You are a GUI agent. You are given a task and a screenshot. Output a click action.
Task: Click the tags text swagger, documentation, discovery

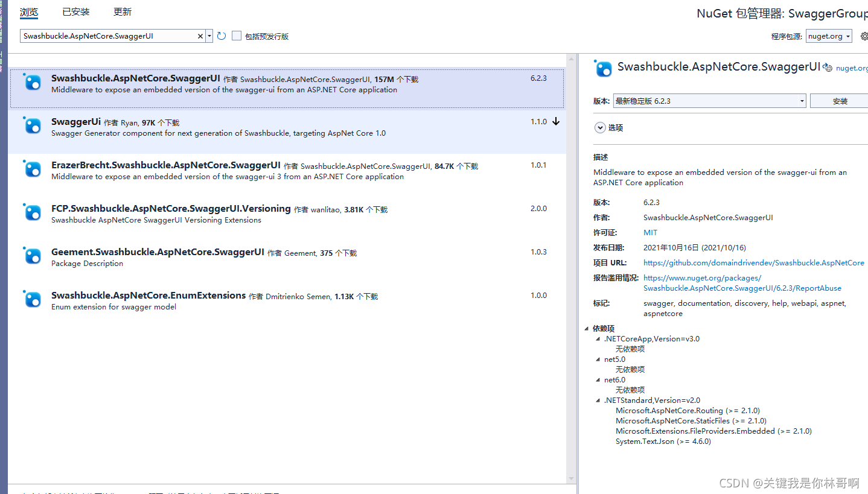[x=745, y=308]
